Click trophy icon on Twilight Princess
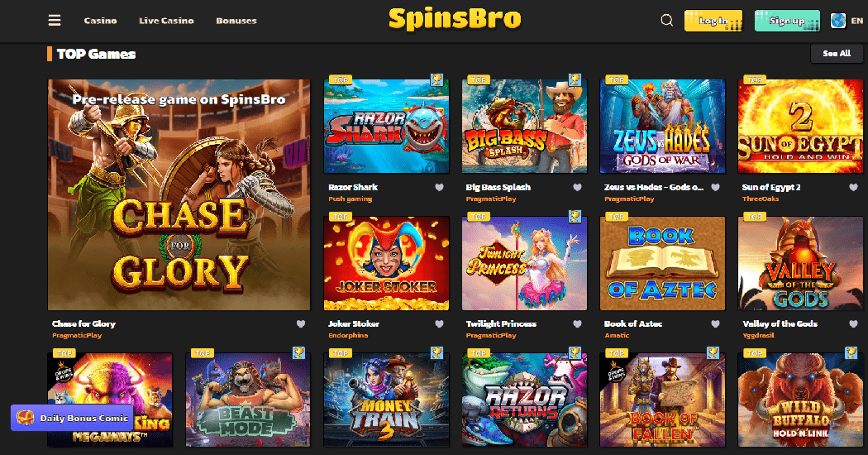 point(575,217)
